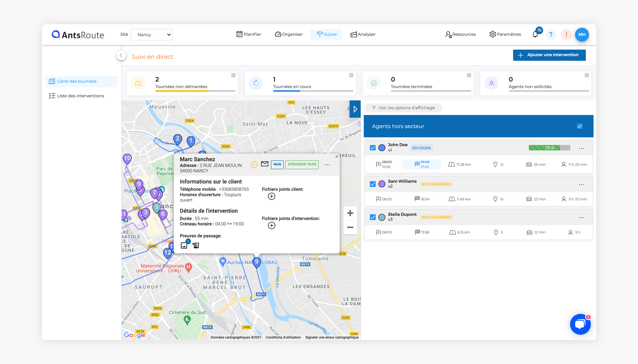Open the photo proof-of-passage icon
The image size is (638, 364).
pos(184,245)
